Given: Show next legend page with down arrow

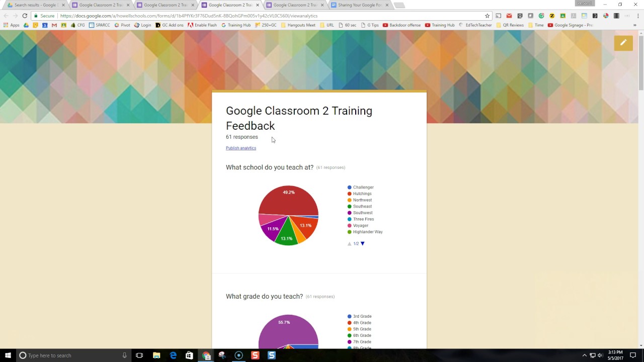Looking at the screenshot, I should coord(362,243).
